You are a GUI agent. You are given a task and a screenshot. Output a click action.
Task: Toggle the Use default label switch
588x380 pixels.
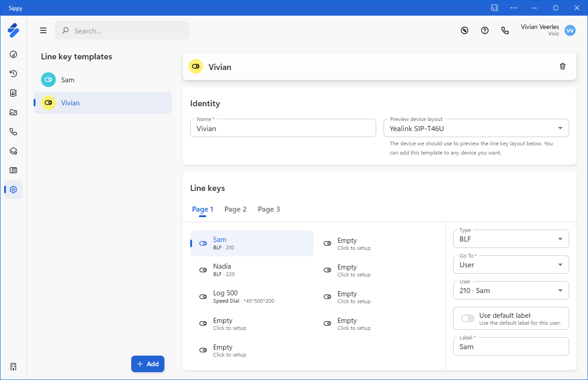click(468, 318)
